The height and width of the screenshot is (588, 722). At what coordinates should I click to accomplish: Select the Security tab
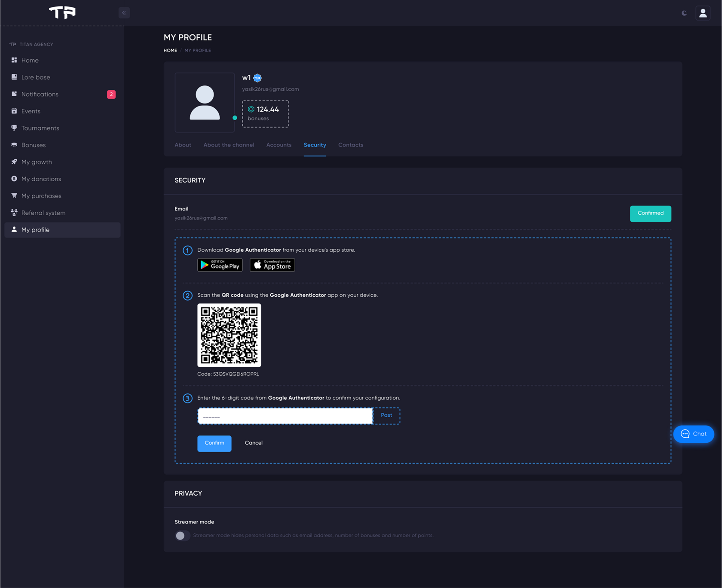tap(315, 145)
